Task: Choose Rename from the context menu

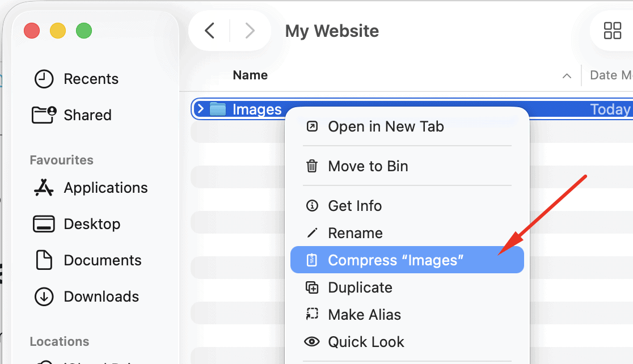Action: (x=355, y=233)
